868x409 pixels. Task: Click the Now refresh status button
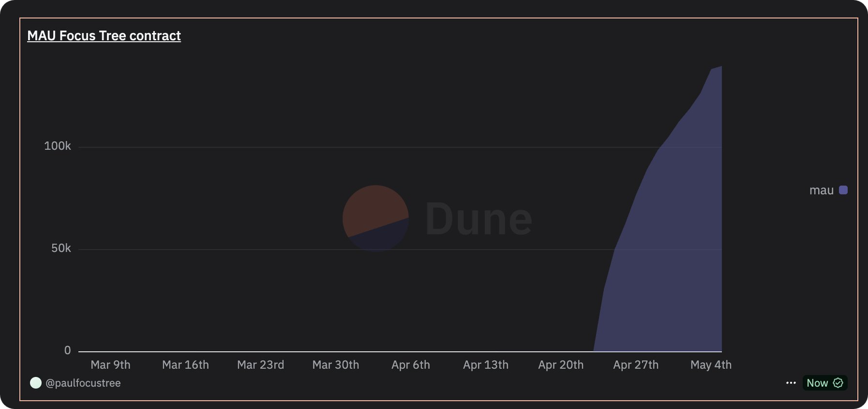[817, 383]
